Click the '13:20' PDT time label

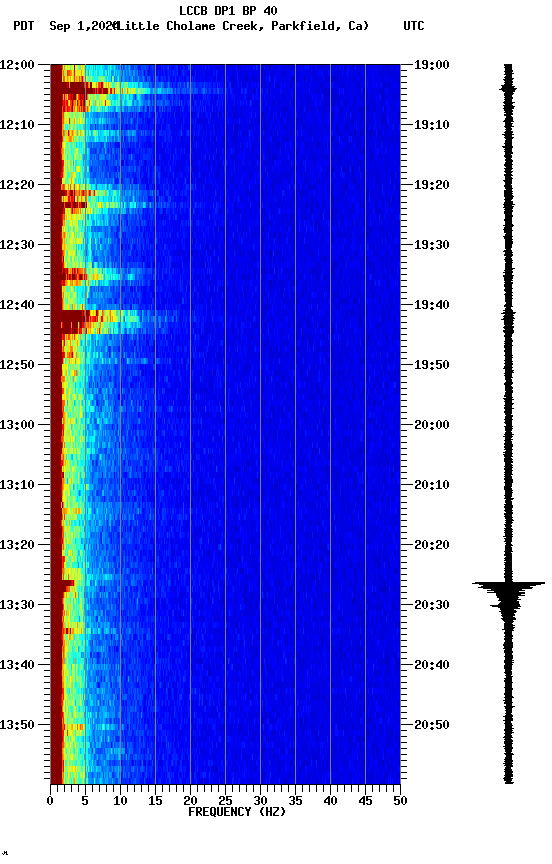(x=17, y=545)
